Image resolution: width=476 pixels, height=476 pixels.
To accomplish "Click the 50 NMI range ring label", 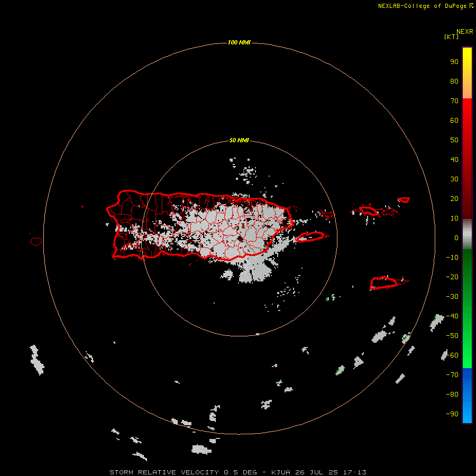I will point(239,140).
